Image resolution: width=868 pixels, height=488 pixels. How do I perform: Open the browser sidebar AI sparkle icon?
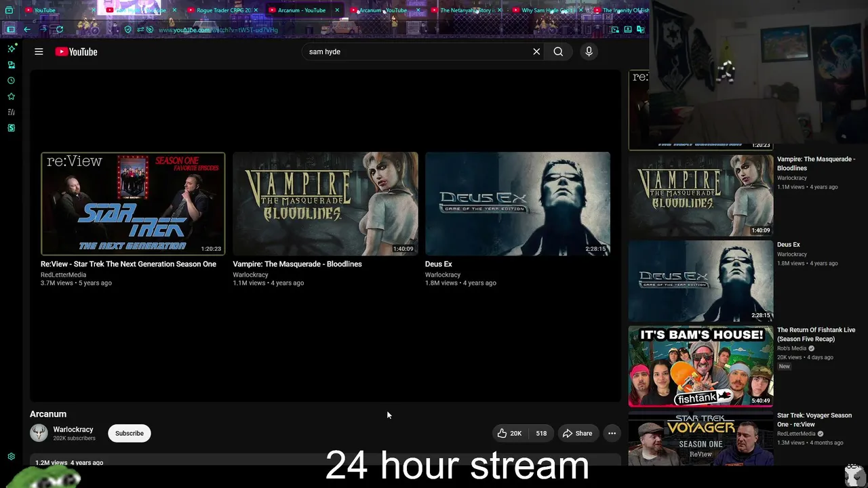click(11, 49)
